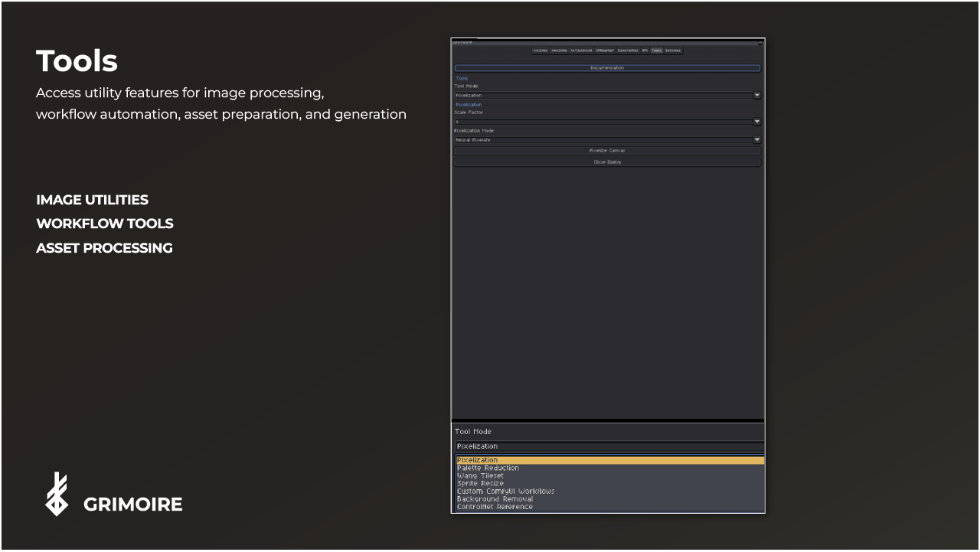Image resolution: width=980 pixels, height=552 pixels.
Task: Open the In/Outpaint tab
Action: pyautogui.click(x=581, y=51)
